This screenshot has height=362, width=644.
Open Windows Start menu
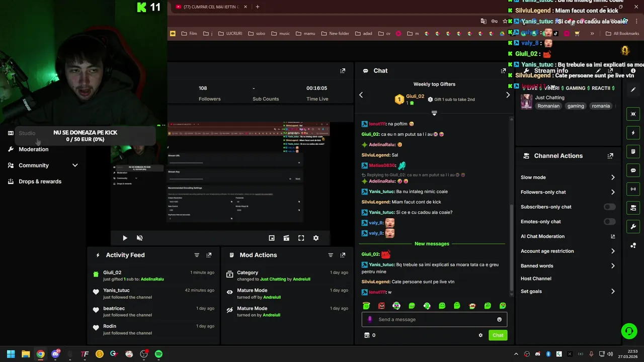(x=11, y=354)
